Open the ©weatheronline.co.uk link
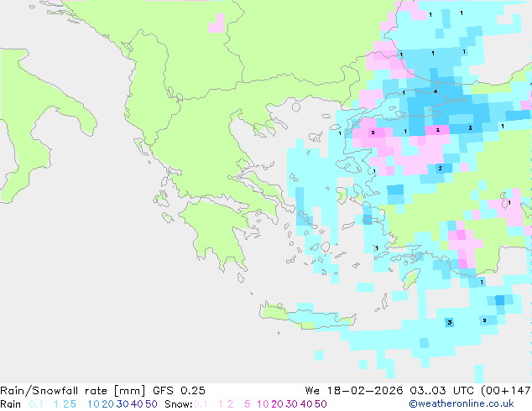The width and height of the screenshot is (532, 411). [x=462, y=404]
